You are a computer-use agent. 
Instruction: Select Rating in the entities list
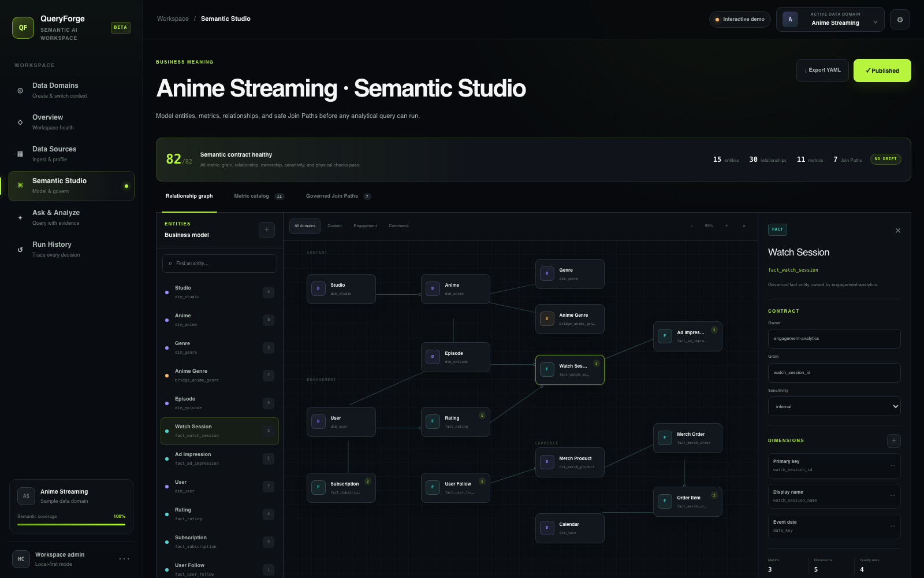click(219, 514)
